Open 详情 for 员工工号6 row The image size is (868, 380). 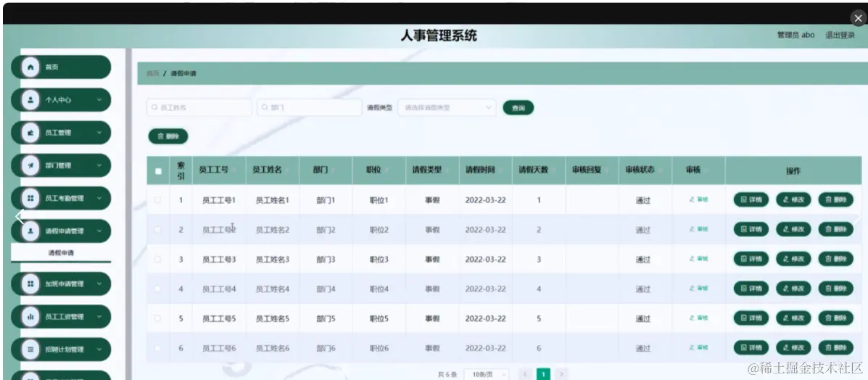[751, 347]
